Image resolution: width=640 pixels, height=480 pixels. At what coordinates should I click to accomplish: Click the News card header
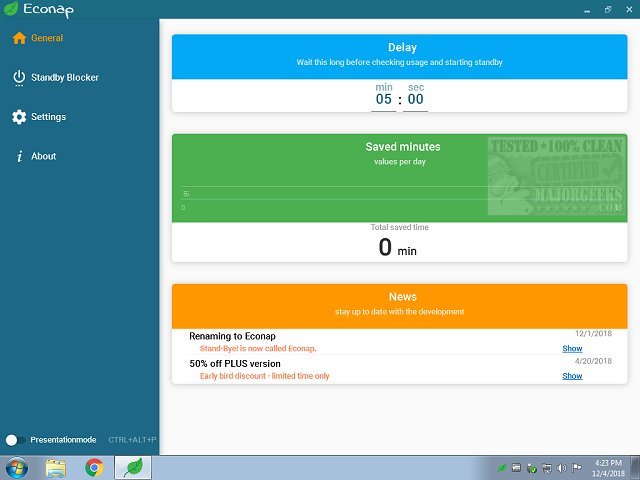[400, 307]
